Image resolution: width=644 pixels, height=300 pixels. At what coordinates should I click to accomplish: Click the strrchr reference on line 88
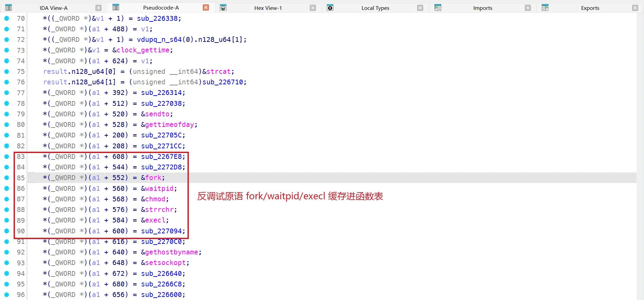159,210
